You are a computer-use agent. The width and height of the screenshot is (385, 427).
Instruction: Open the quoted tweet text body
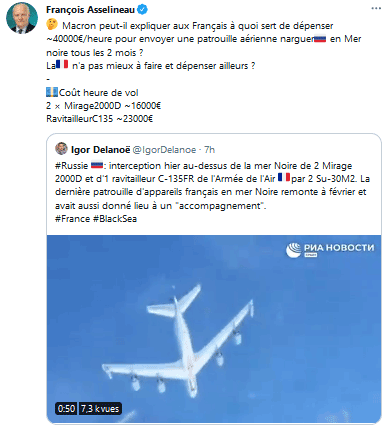pyautogui.click(x=212, y=192)
